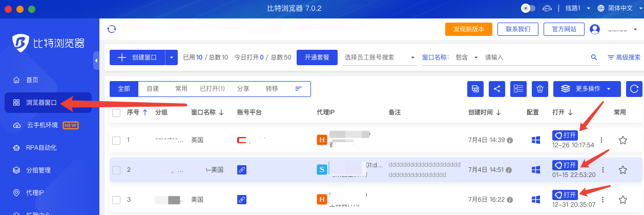Collapse the sidebar with the arrow handle
This screenshot has height=215, width=644.
pyautogui.click(x=96, y=61)
